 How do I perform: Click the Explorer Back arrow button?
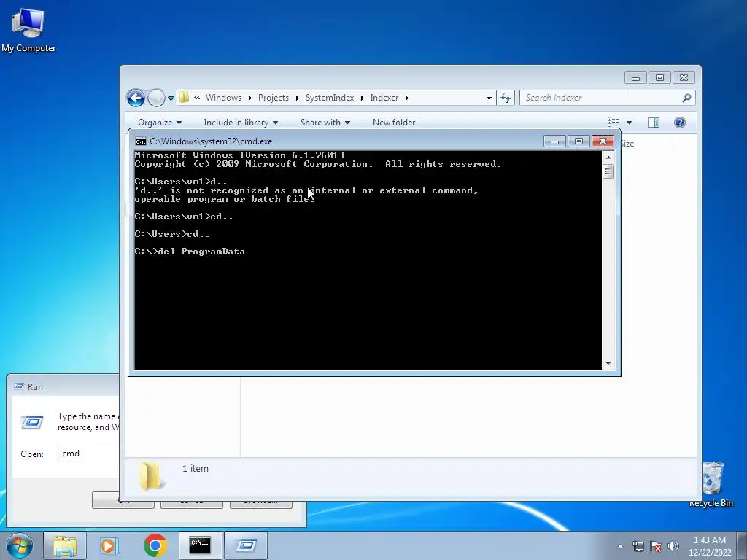pyautogui.click(x=136, y=98)
